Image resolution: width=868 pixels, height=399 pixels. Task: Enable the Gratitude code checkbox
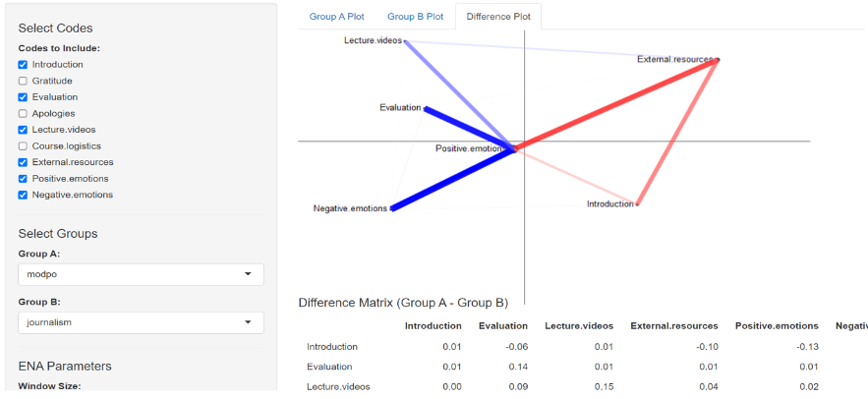[23, 81]
